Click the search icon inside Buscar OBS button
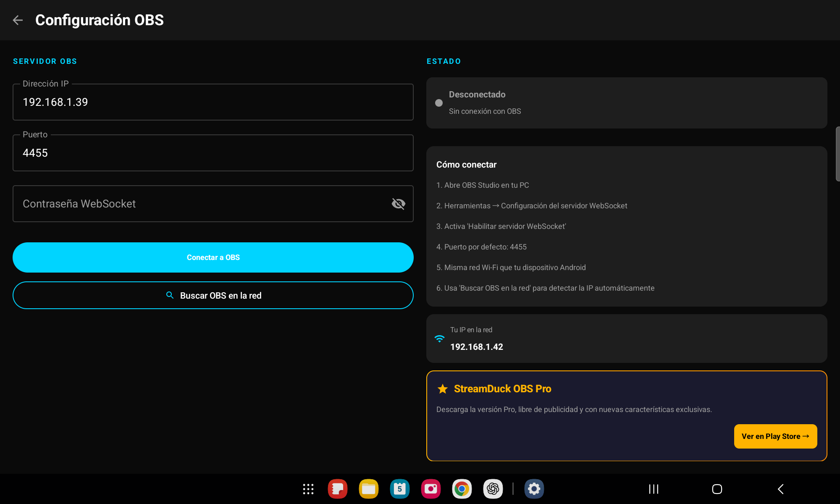This screenshot has height=504, width=840. 170,295
